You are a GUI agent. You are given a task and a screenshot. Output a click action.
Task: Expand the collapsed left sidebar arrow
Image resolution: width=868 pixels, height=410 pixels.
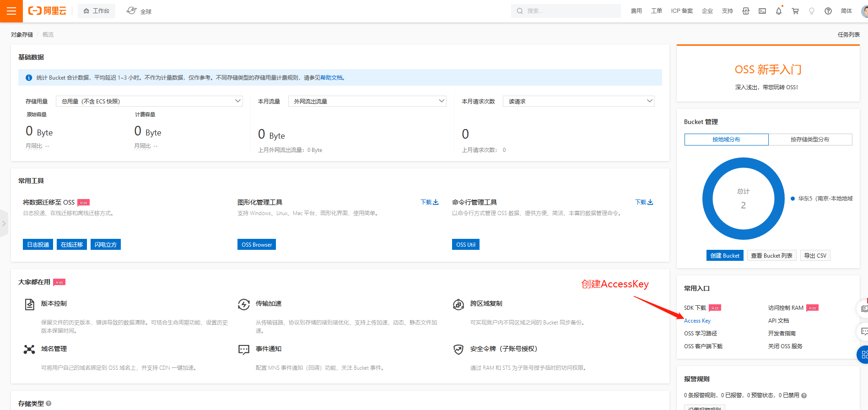(4, 223)
